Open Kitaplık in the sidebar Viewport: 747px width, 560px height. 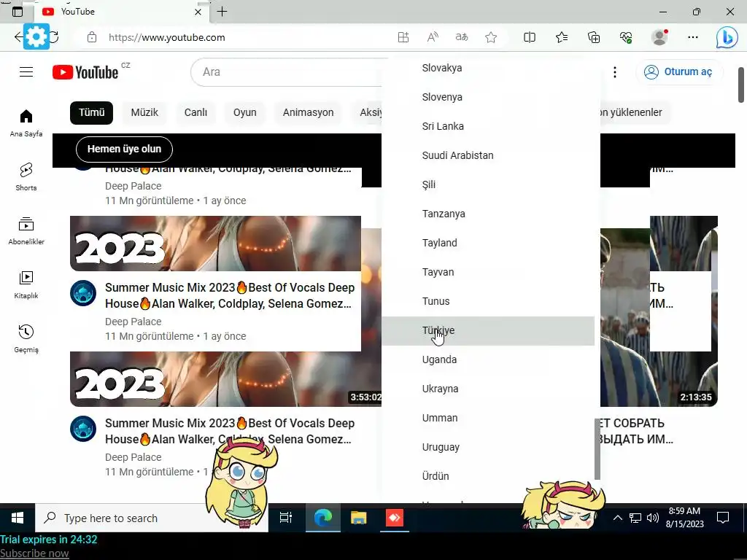(26, 285)
